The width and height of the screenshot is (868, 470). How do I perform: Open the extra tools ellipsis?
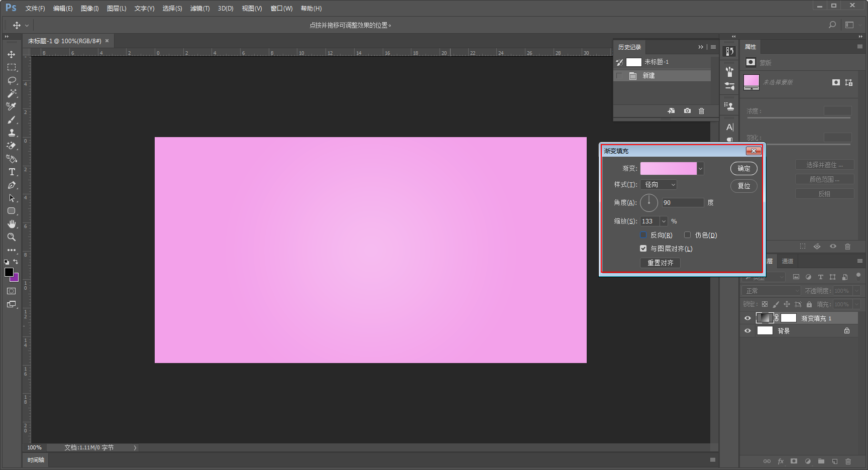click(x=12, y=250)
